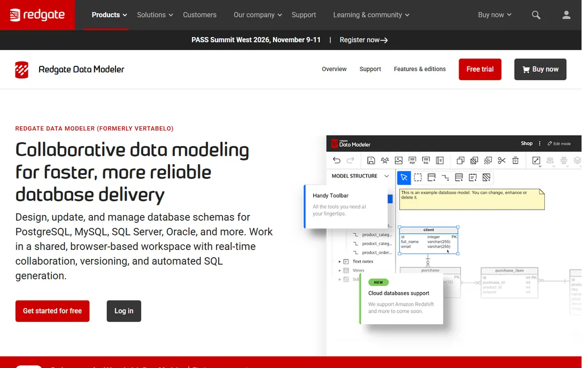Select the blue pointer selection tool
The image size is (588, 368).
404,178
